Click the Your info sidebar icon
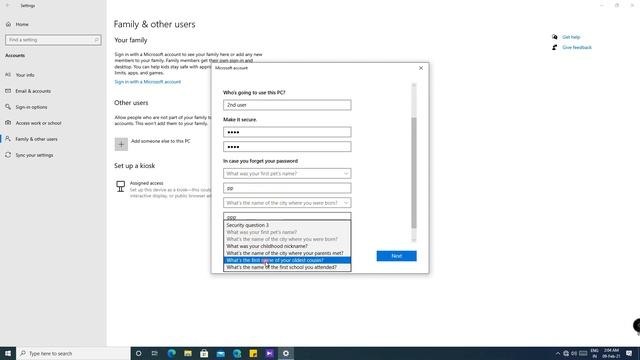Image resolution: width=640 pixels, height=360 pixels. (x=8, y=75)
